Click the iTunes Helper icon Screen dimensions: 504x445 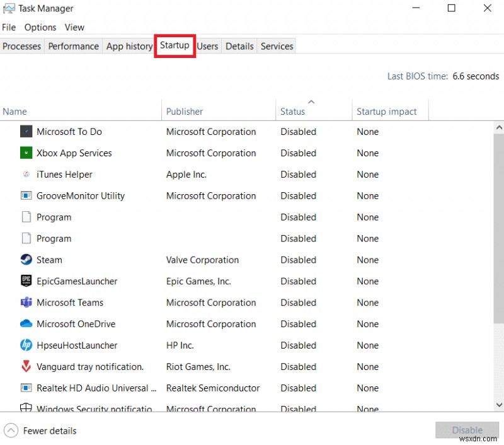(x=26, y=175)
